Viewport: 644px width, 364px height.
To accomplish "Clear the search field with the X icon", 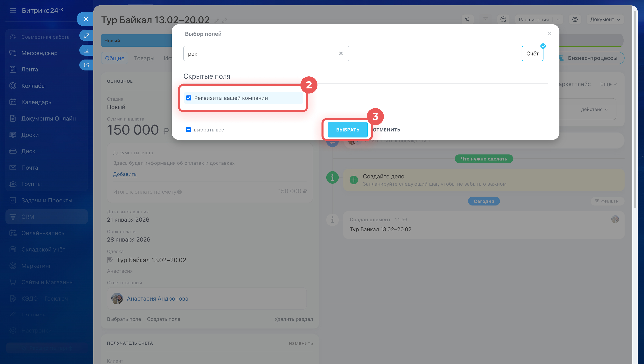I will coord(341,53).
